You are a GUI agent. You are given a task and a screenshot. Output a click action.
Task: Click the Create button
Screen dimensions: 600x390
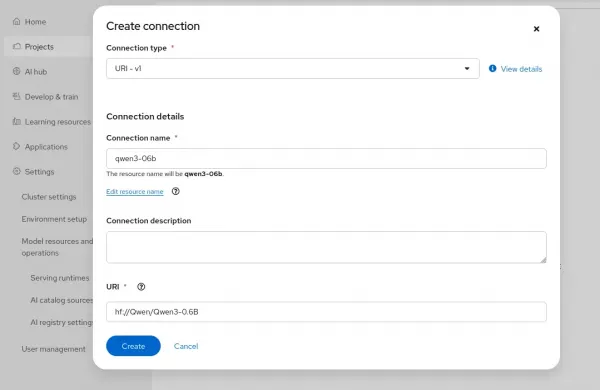coord(133,346)
